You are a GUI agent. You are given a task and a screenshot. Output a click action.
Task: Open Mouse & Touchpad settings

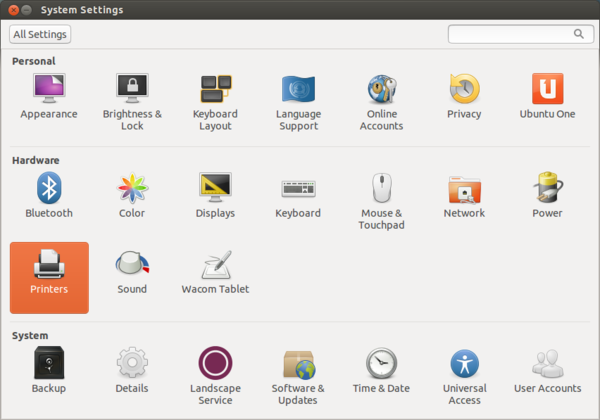tap(382, 201)
